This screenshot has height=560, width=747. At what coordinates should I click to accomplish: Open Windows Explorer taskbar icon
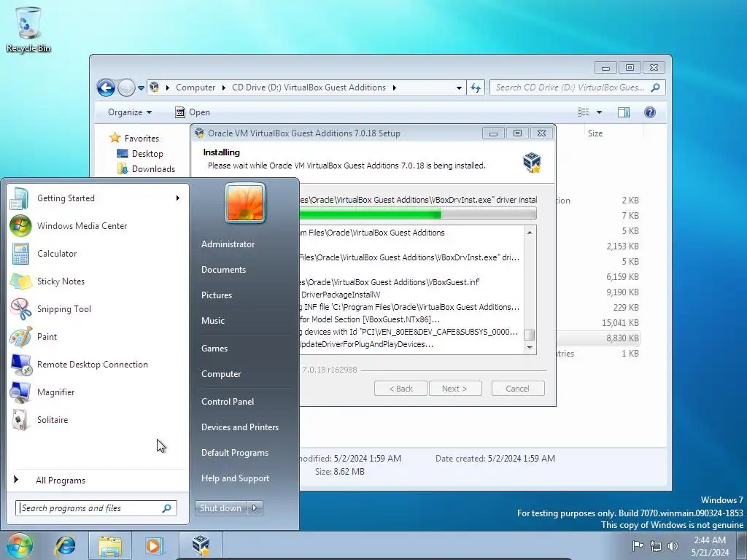pyautogui.click(x=110, y=545)
